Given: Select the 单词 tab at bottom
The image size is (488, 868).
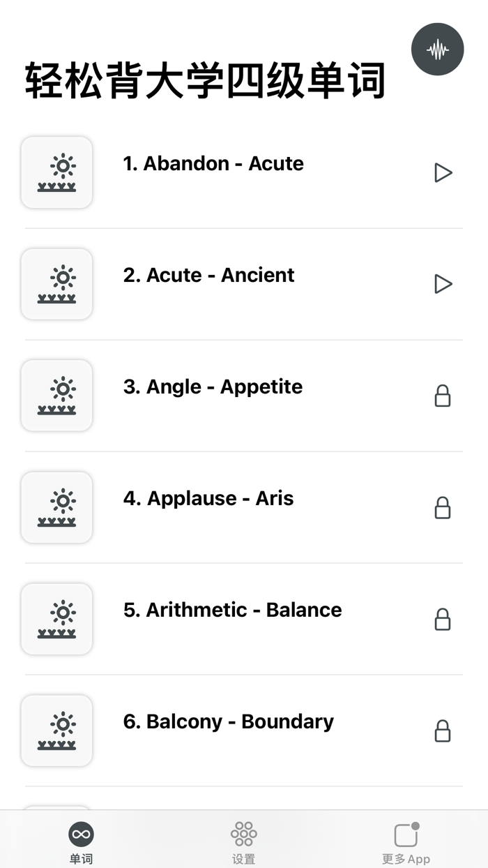Looking at the screenshot, I should point(82,839).
